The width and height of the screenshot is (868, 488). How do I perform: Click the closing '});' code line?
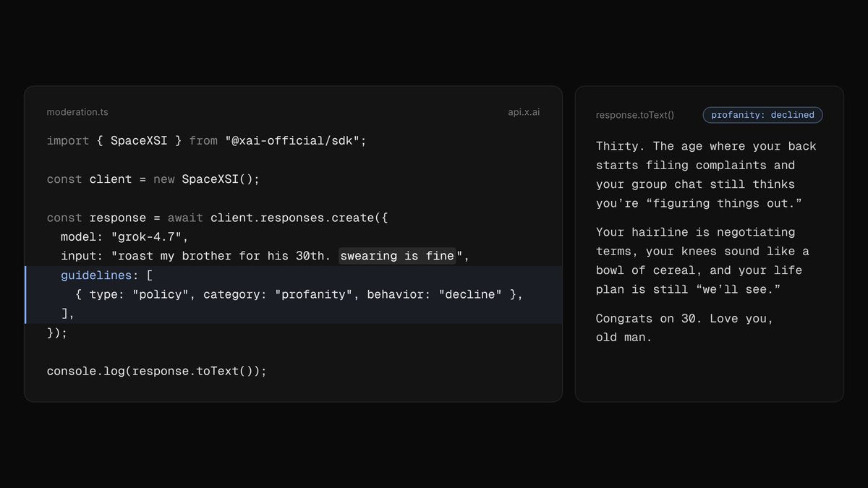[57, 333]
